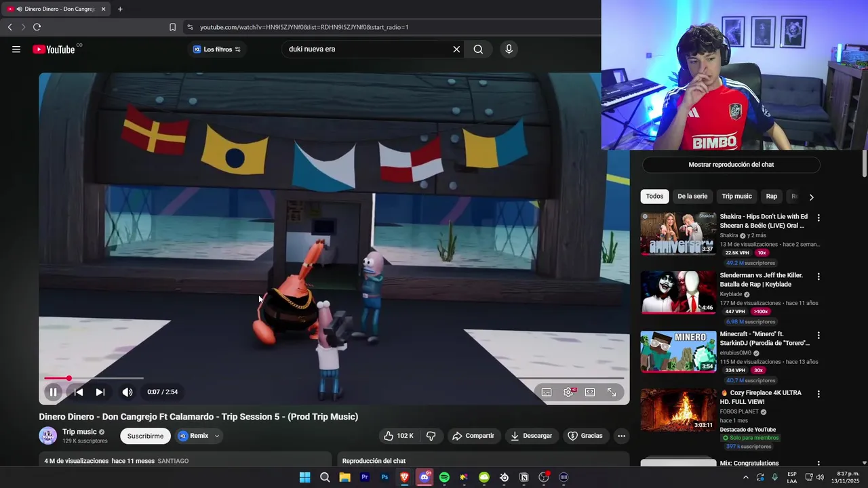Open options menu for Cozy Fireplace video
The height and width of the screenshot is (488, 868).
[818, 394]
